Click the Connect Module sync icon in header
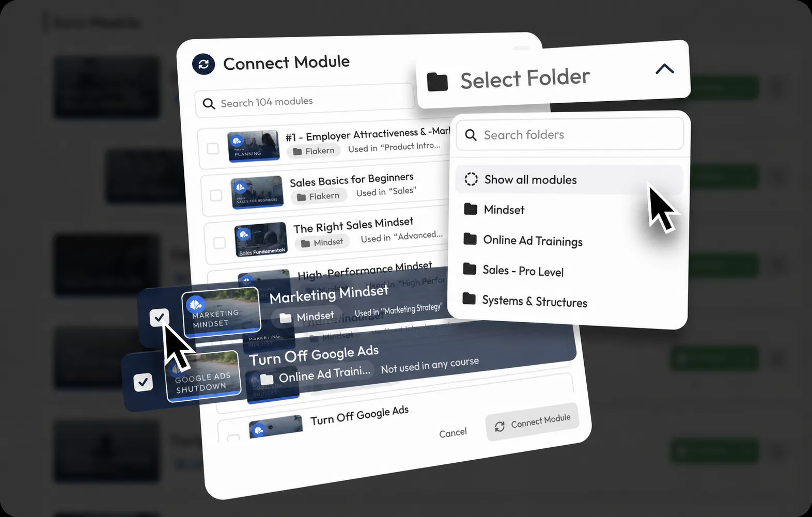This screenshot has width=812, height=517. [x=204, y=64]
